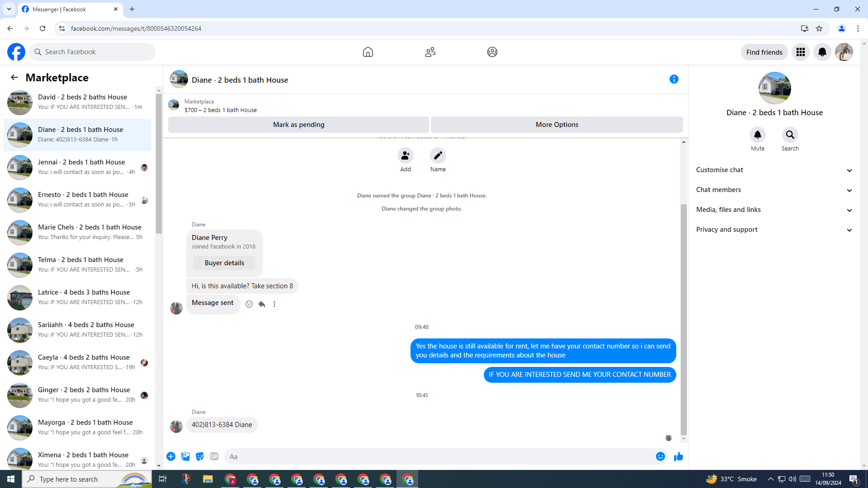Mute this conversation
Viewport: 868px width, 488px height.
point(758,135)
